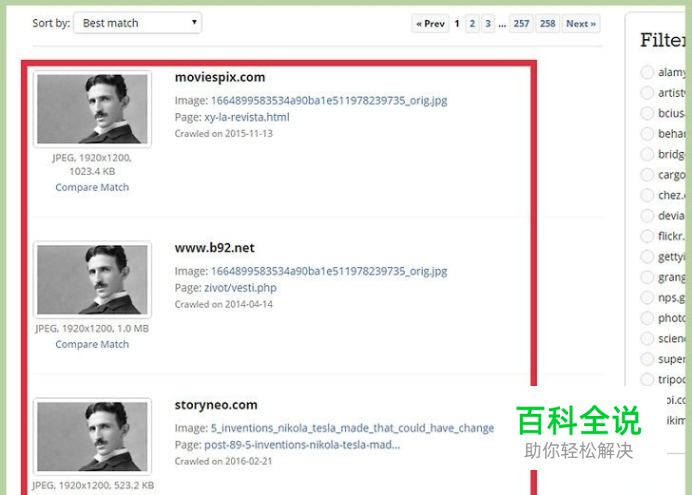Open post-89-5-inventions-nikola-tesla page link
The height and width of the screenshot is (495, 692).
(302, 445)
